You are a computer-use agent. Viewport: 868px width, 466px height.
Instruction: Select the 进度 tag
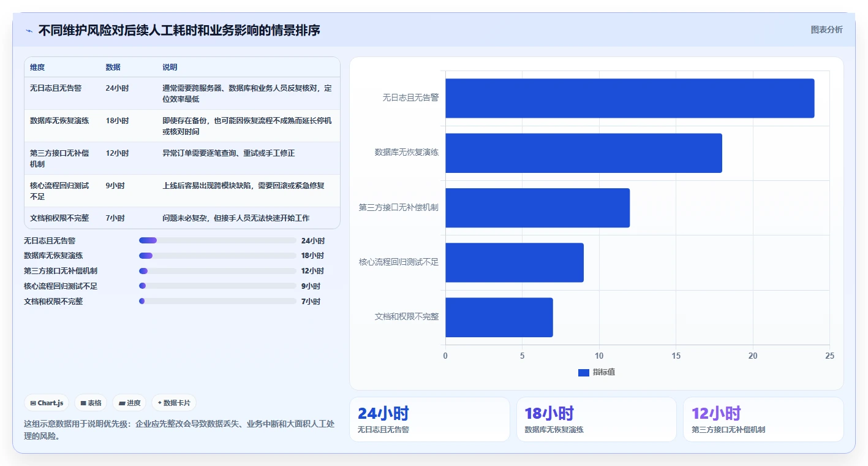tap(129, 403)
